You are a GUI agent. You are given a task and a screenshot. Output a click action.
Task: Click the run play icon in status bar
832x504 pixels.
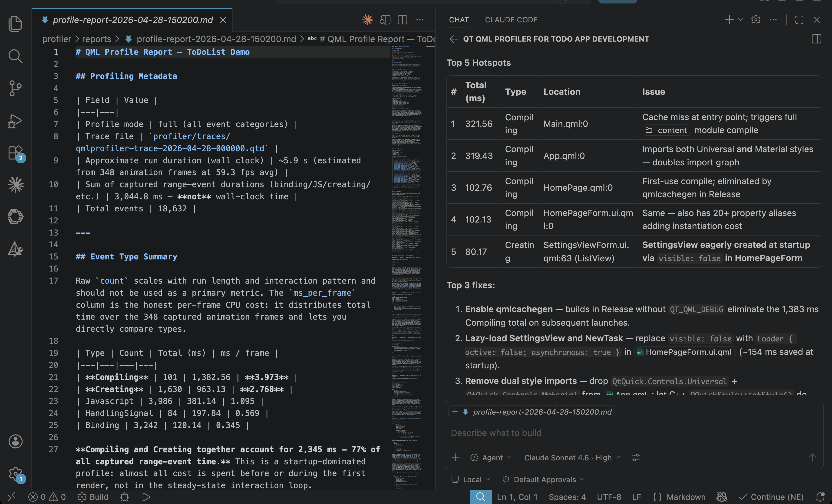(146, 497)
